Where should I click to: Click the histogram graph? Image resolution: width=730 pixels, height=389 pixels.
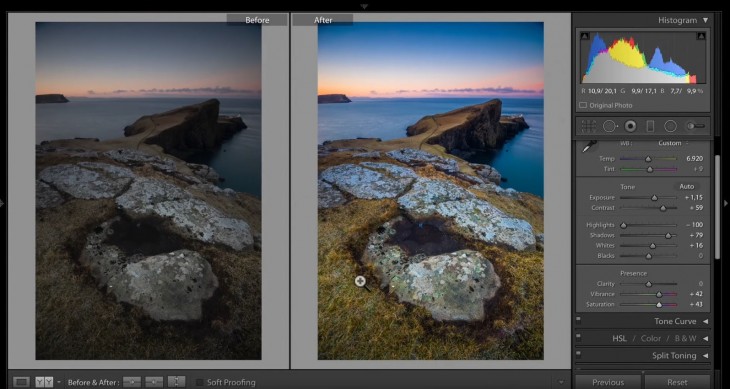click(642, 58)
